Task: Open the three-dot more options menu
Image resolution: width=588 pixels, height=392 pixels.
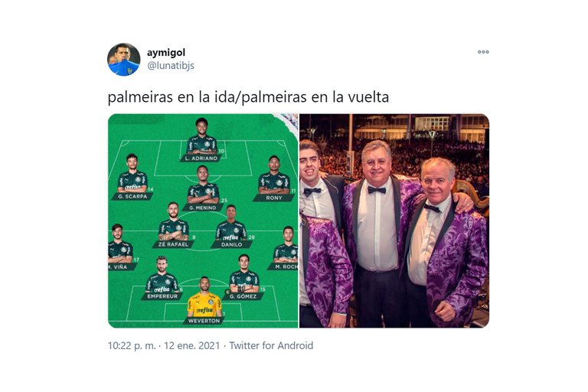Action: [483, 52]
